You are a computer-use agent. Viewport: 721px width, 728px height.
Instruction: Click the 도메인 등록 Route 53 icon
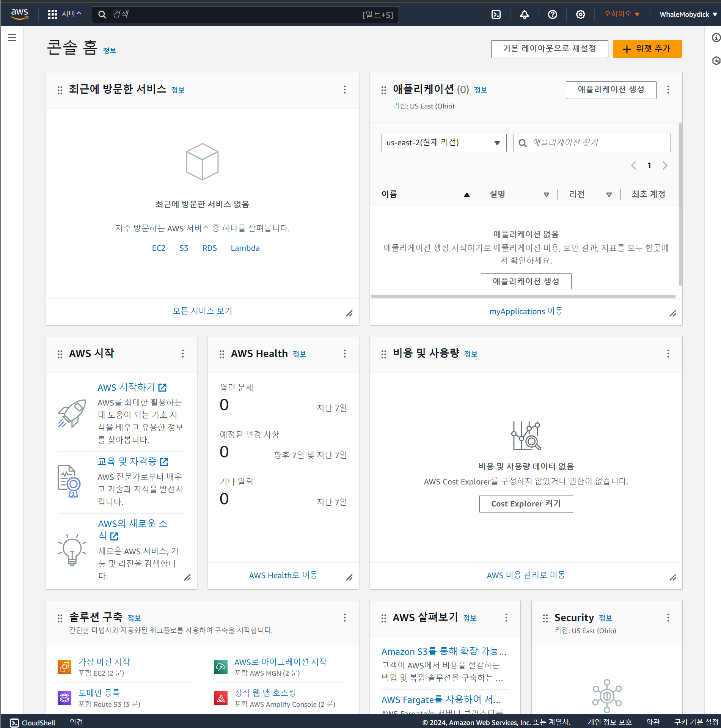pos(64,698)
